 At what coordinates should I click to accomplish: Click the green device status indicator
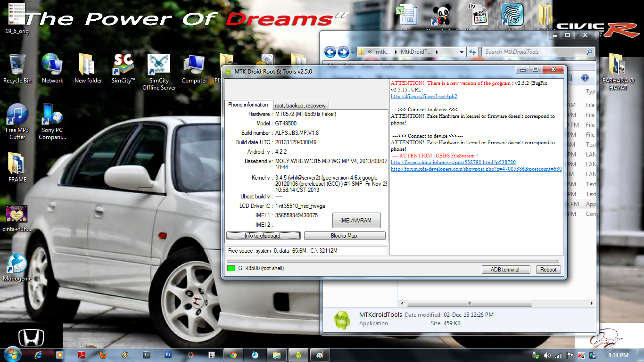[231, 269]
